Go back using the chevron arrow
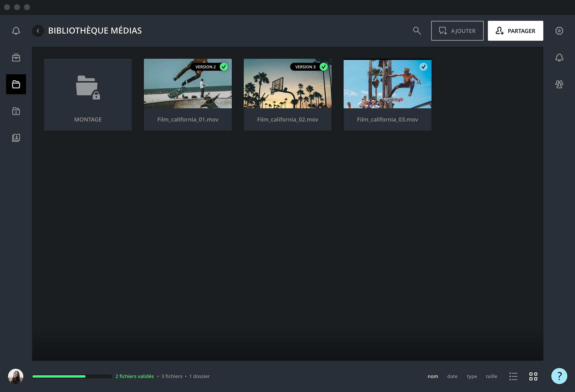 (x=38, y=31)
